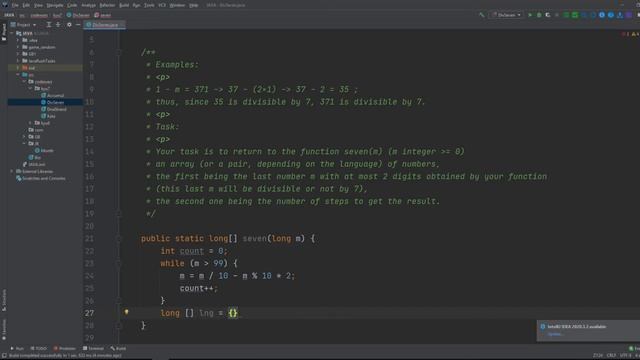Click the UTF-8 encoding in status bar
Image resolution: width=640 pixels, height=360 pixels.
[x=625, y=356]
